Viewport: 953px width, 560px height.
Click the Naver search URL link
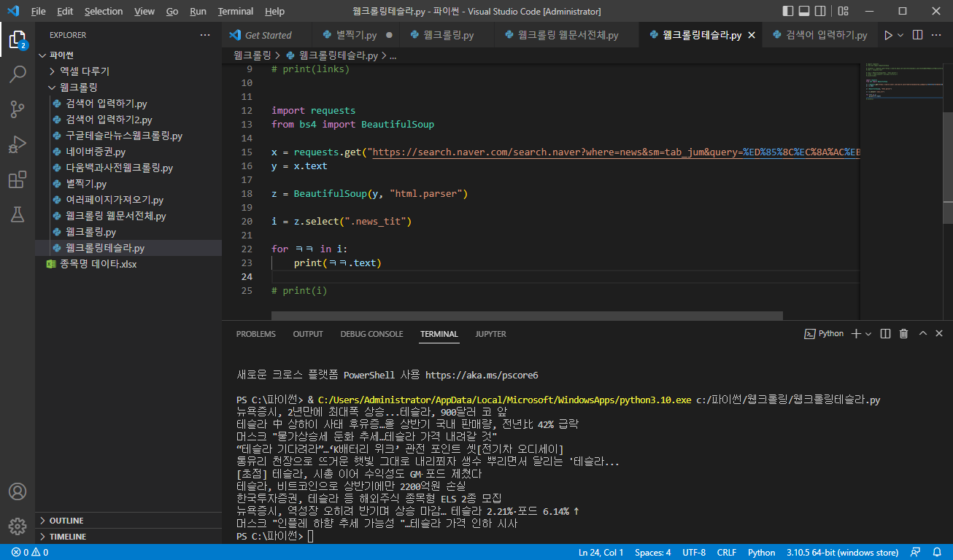[x=617, y=152]
